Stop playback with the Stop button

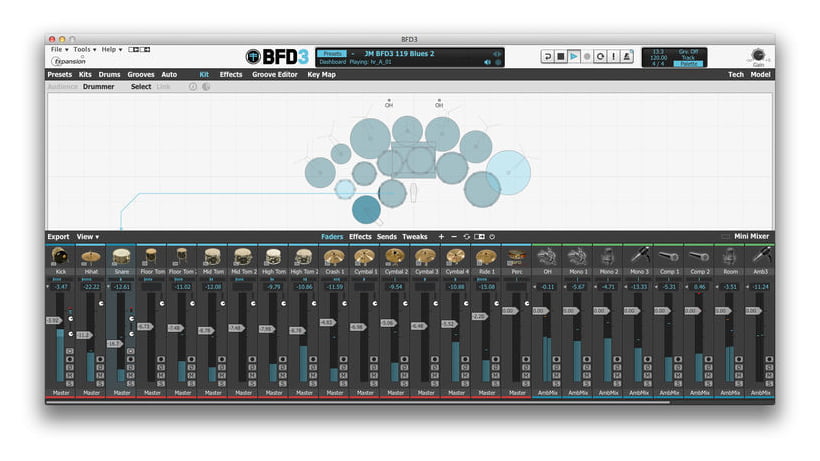point(561,56)
